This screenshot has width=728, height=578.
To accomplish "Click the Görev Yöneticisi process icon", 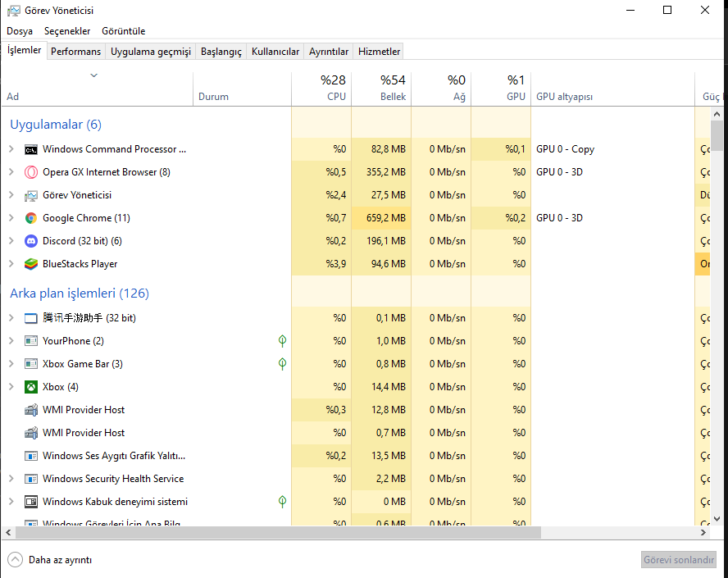I will click(x=30, y=195).
